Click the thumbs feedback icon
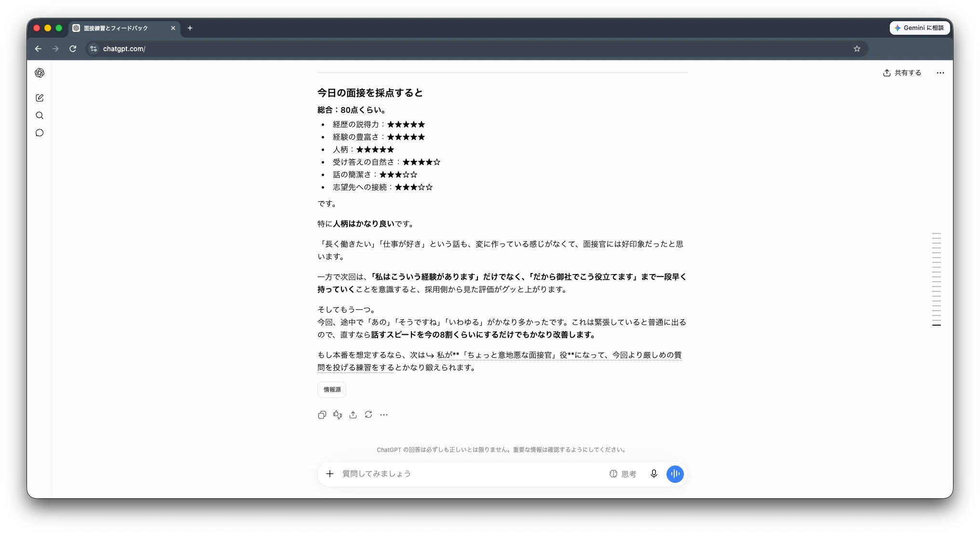 coord(338,415)
